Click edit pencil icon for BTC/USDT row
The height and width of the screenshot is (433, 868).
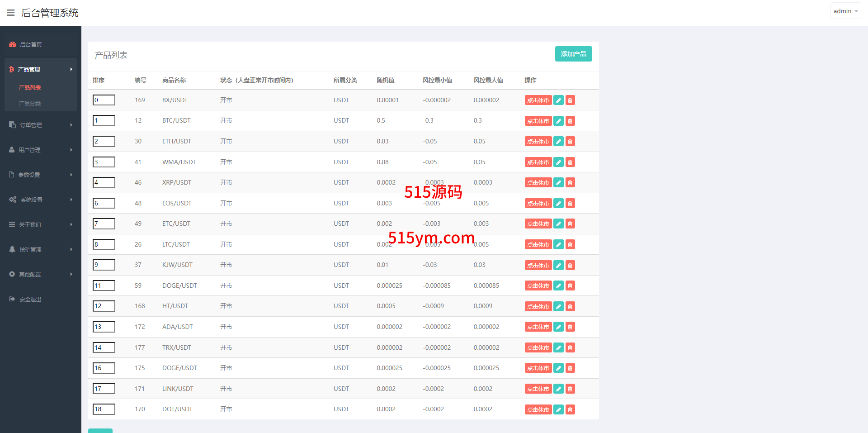pos(558,121)
